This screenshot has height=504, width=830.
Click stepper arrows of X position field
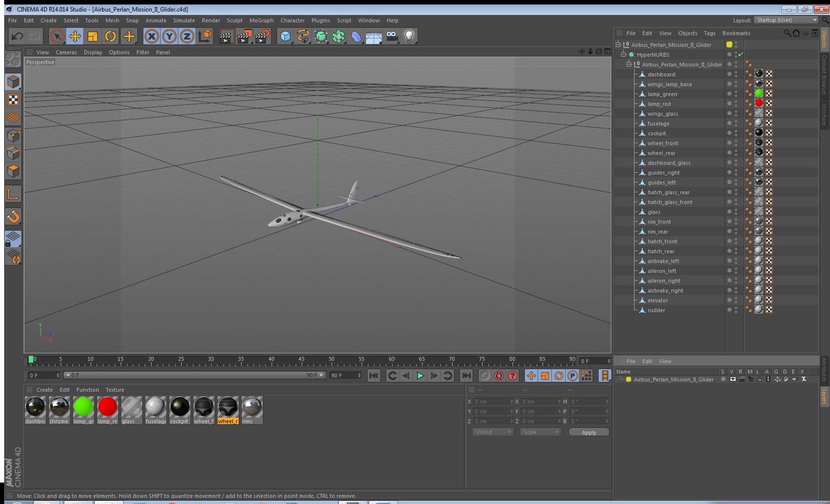click(512, 401)
